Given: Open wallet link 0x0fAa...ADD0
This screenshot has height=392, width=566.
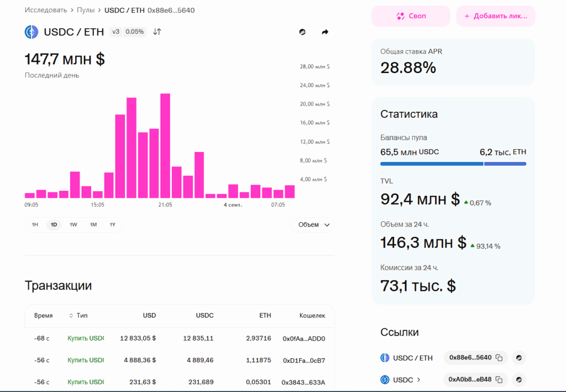Looking at the screenshot, I should click(303, 338).
